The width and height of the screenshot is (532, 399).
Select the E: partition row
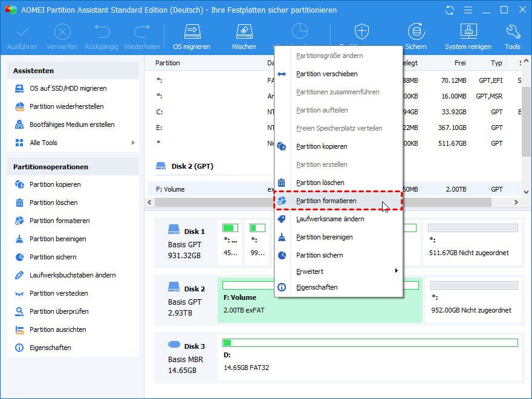pyautogui.click(x=334, y=128)
